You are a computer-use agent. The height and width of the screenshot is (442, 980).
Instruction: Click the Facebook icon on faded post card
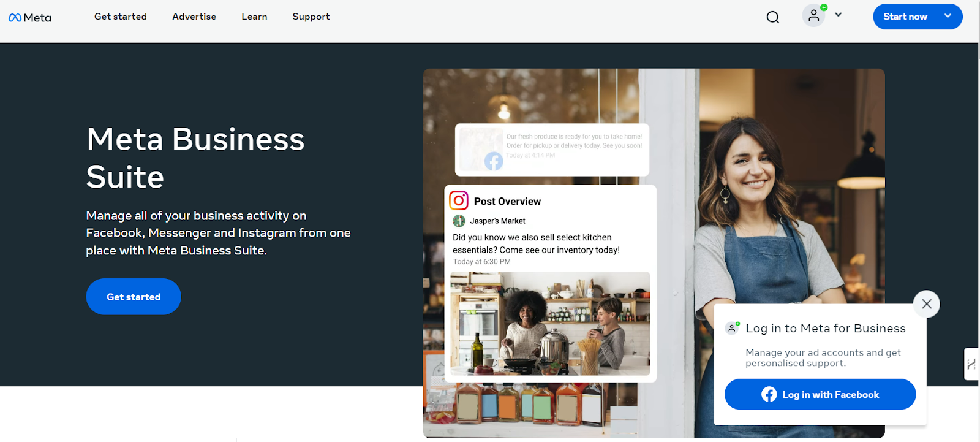[x=494, y=161]
